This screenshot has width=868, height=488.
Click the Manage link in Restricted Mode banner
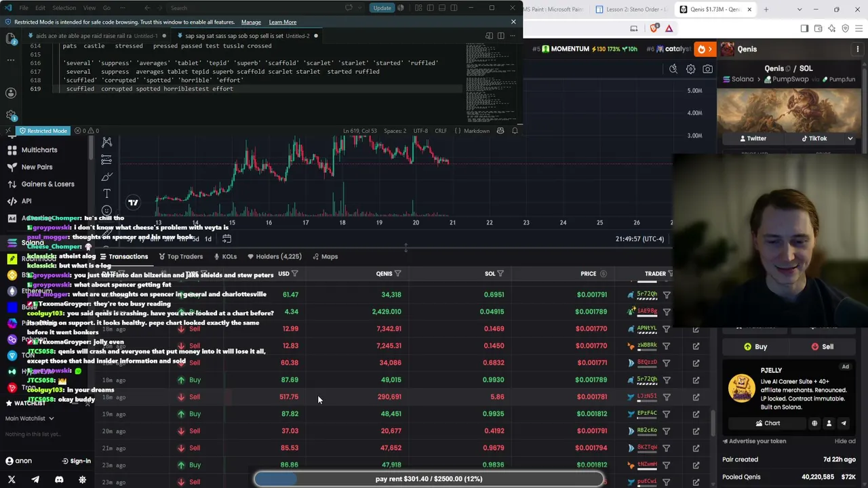coord(251,22)
